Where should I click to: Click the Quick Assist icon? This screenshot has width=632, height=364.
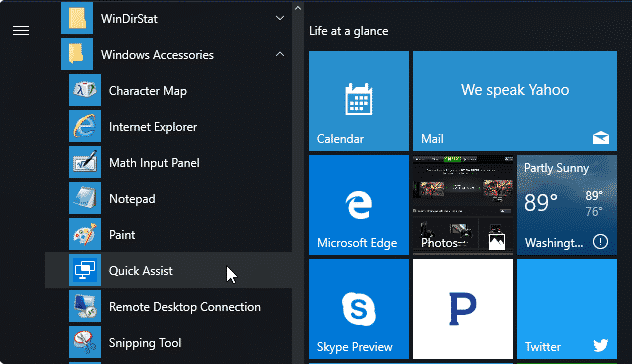click(x=85, y=270)
